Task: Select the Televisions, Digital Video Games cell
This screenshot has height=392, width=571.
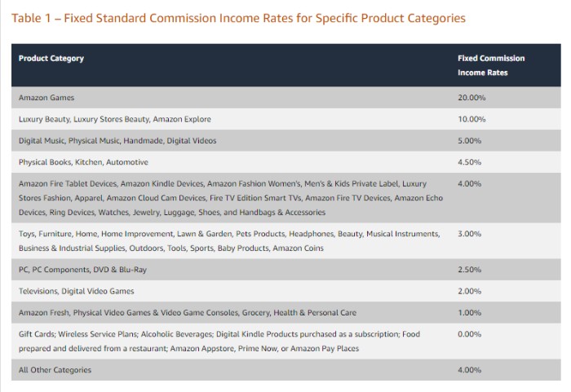Action: (77, 291)
